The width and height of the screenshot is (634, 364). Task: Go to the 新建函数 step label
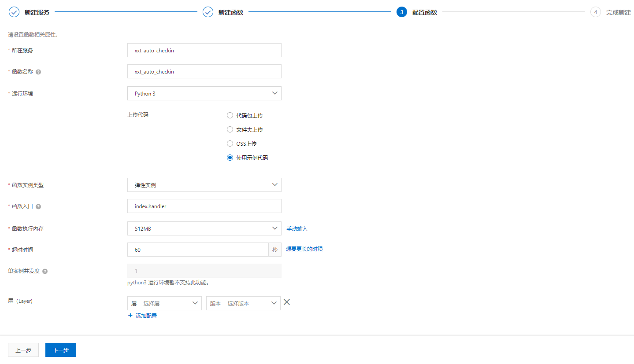tap(231, 12)
